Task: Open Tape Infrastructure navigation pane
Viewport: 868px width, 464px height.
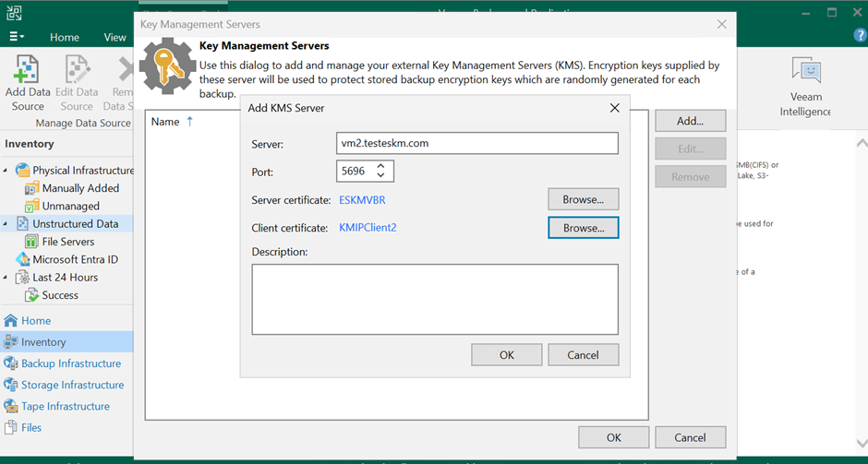Action: point(66,406)
